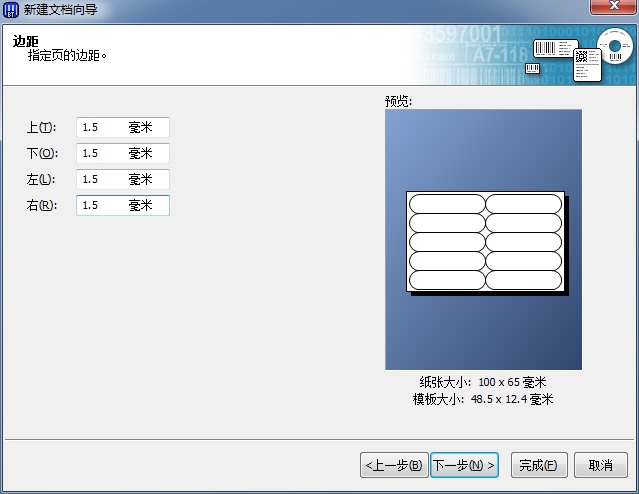Go back with the 上一步(B) button

pyautogui.click(x=394, y=465)
